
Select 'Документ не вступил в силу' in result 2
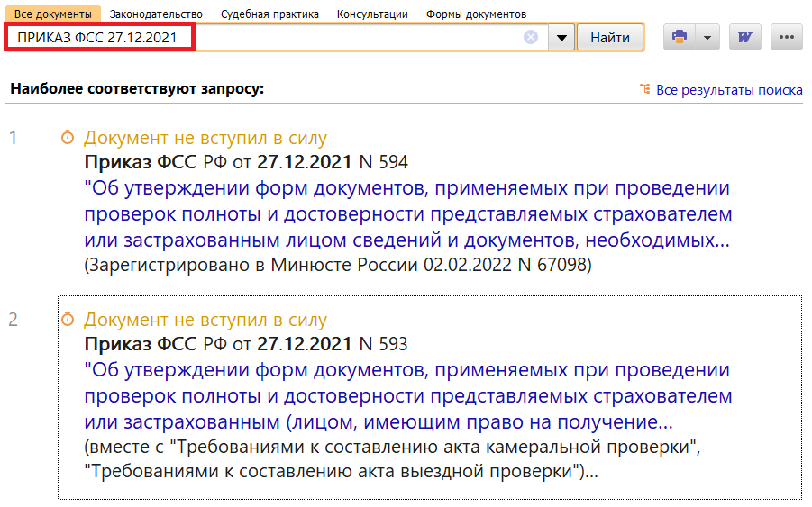(205, 320)
